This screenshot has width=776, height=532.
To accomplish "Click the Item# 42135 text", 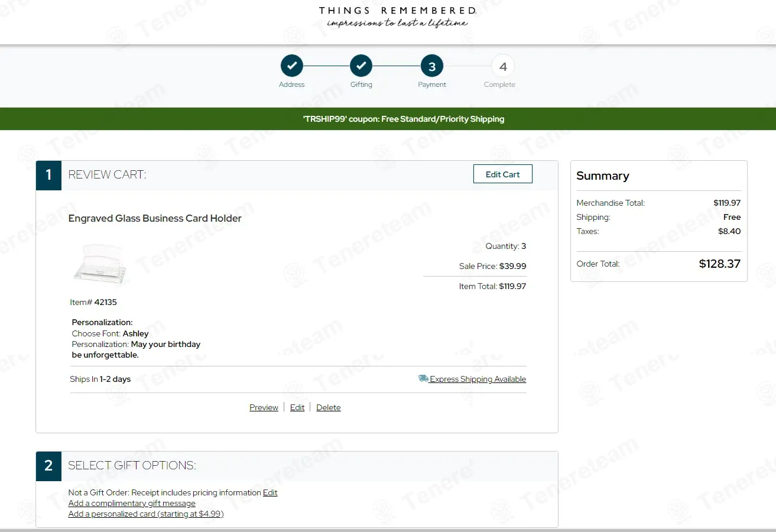I will (93, 302).
